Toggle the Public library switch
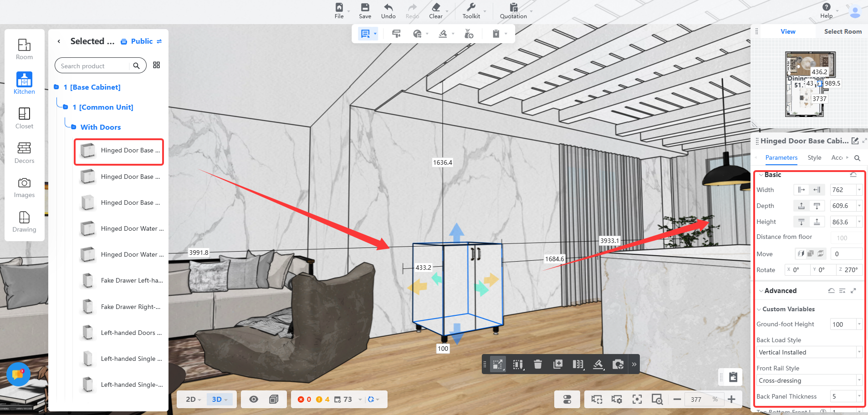868x415 pixels. tap(159, 41)
